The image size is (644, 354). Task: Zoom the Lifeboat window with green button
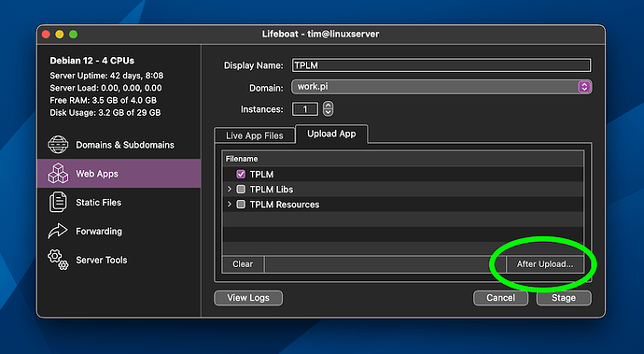tap(73, 35)
